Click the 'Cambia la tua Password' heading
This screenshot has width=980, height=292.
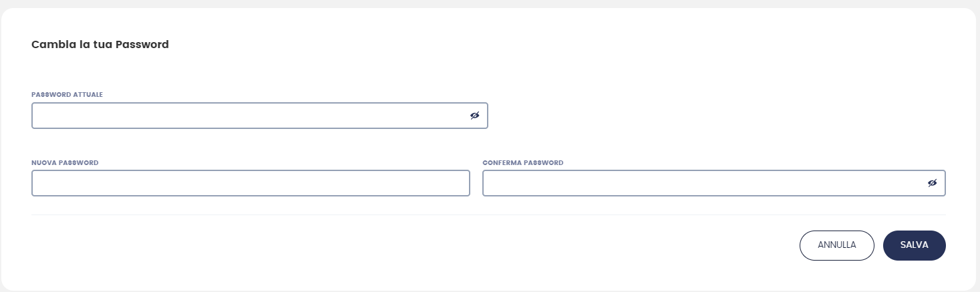tap(100, 45)
